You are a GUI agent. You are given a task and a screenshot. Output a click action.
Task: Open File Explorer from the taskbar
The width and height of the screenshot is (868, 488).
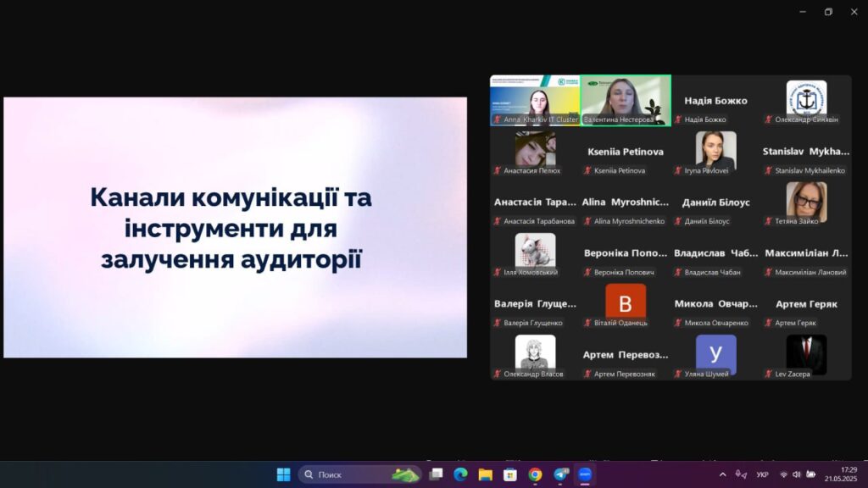point(485,474)
